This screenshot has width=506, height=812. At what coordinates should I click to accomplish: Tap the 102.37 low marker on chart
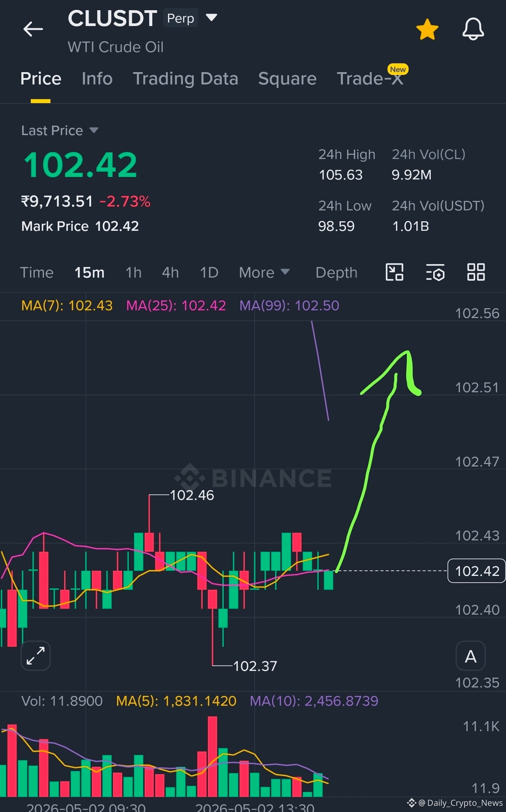pyautogui.click(x=255, y=666)
